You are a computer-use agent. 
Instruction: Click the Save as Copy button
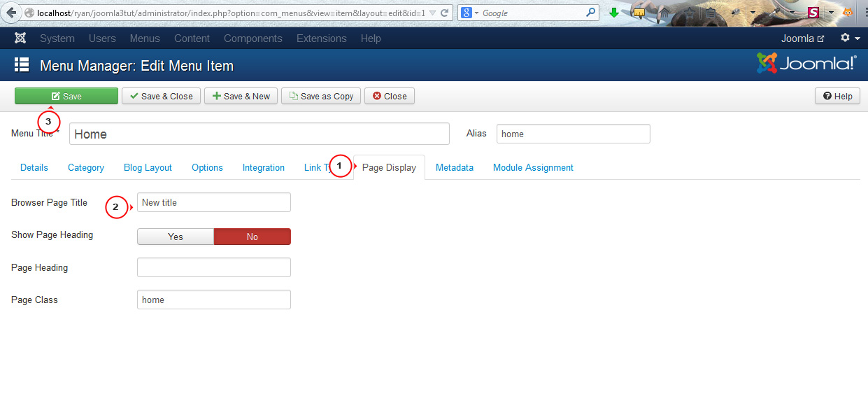pos(321,96)
